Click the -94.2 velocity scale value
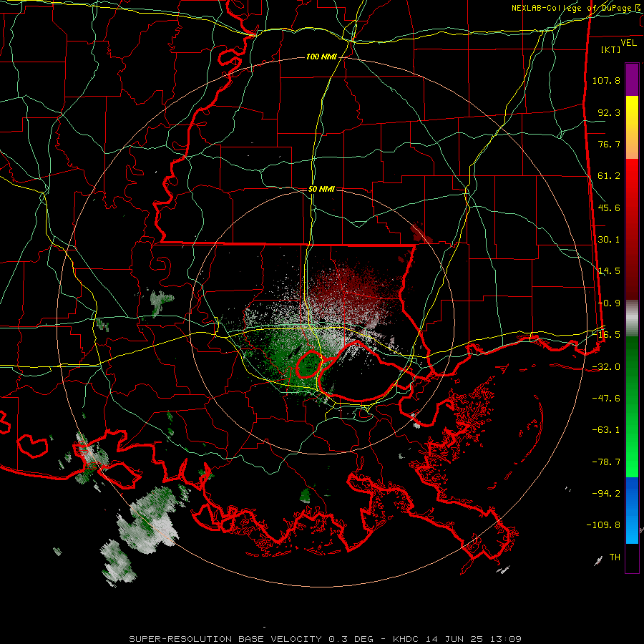Screen dimensions: 644x644 click(606, 494)
